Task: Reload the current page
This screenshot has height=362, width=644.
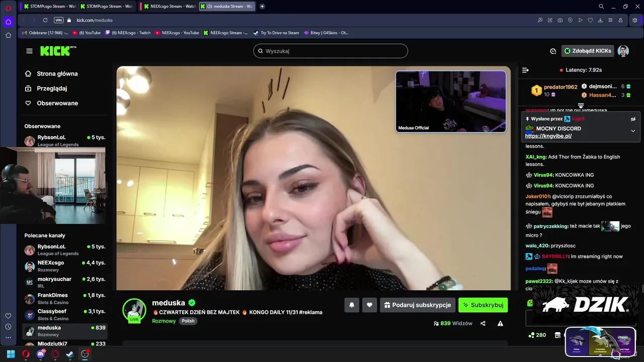Action: 45,20
